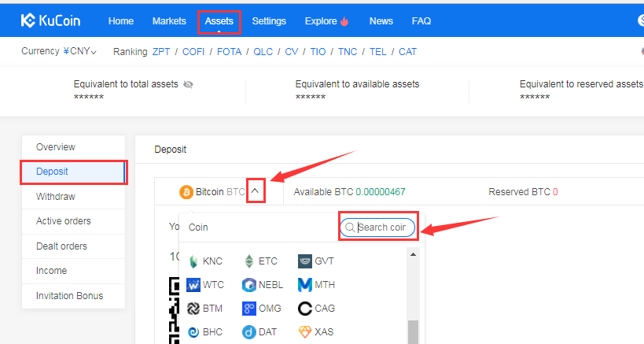644x344 pixels.
Task: Click ZPT ranking link
Action: (x=161, y=52)
